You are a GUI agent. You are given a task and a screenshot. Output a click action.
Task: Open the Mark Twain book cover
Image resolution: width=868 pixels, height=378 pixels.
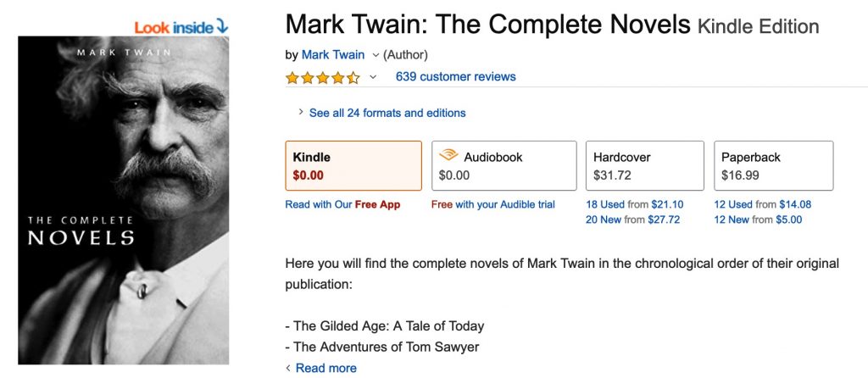(124, 200)
